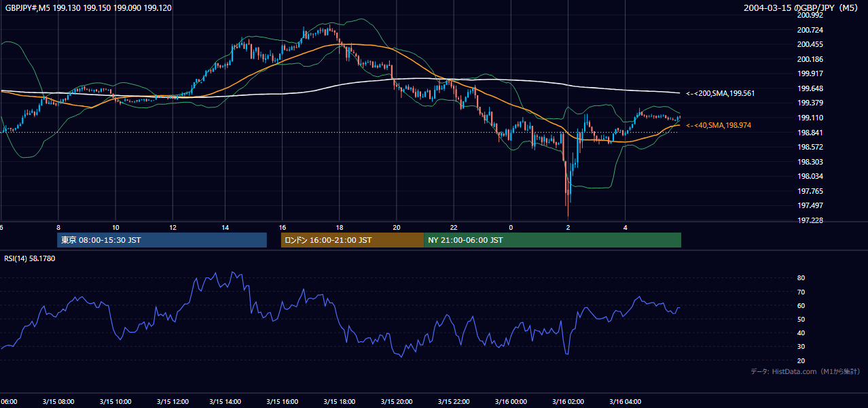Click the 3/16 04:00 time label

point(624,401)
